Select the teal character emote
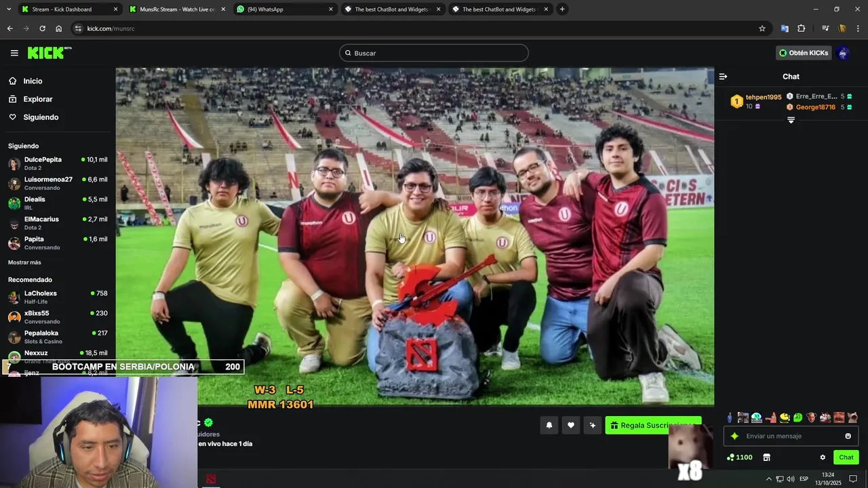The image size is (868, 488). pos(757,418)
